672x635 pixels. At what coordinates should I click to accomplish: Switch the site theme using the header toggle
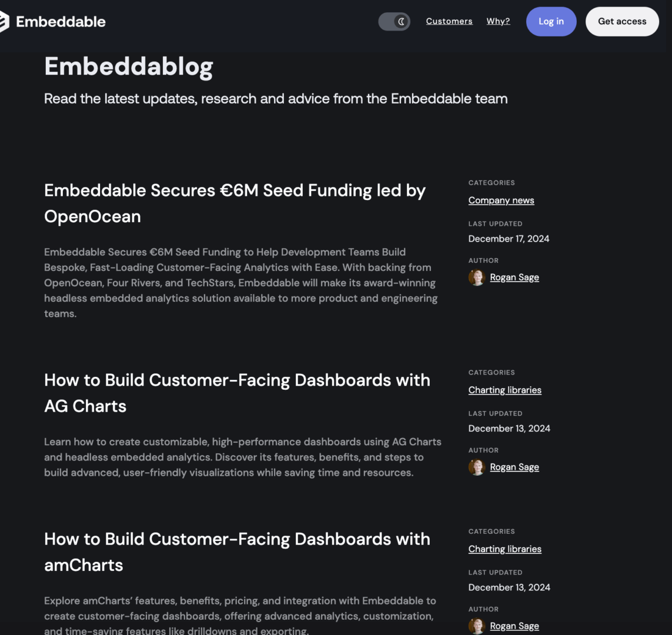click(x=394, y=21)
